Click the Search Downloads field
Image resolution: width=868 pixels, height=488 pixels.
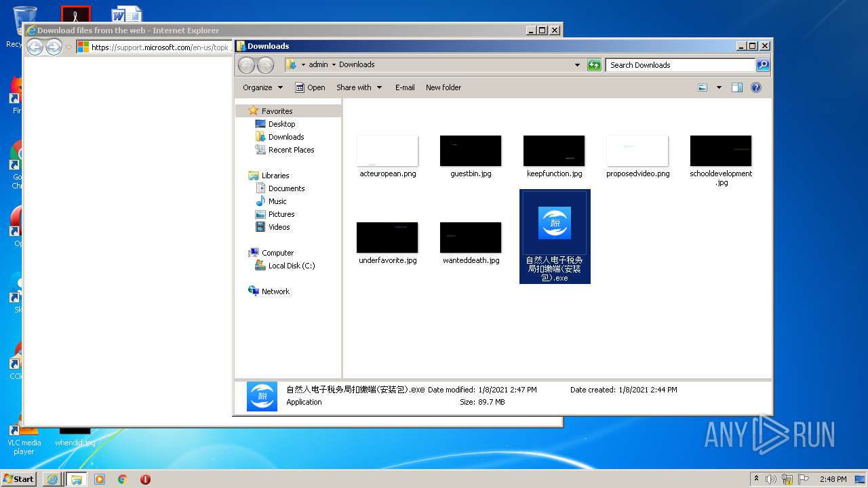[x=680, y=65]
